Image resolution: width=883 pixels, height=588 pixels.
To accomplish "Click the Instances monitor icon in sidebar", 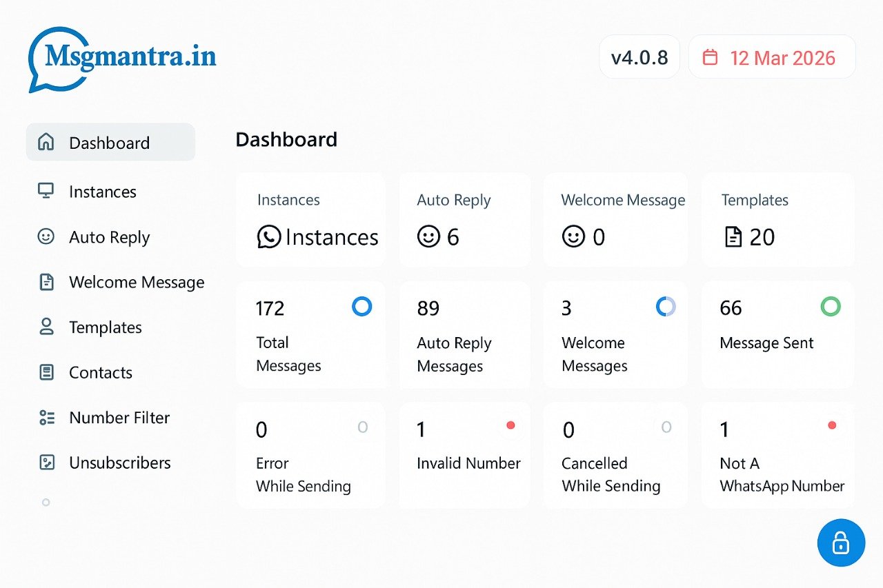I will coord(46,191).
